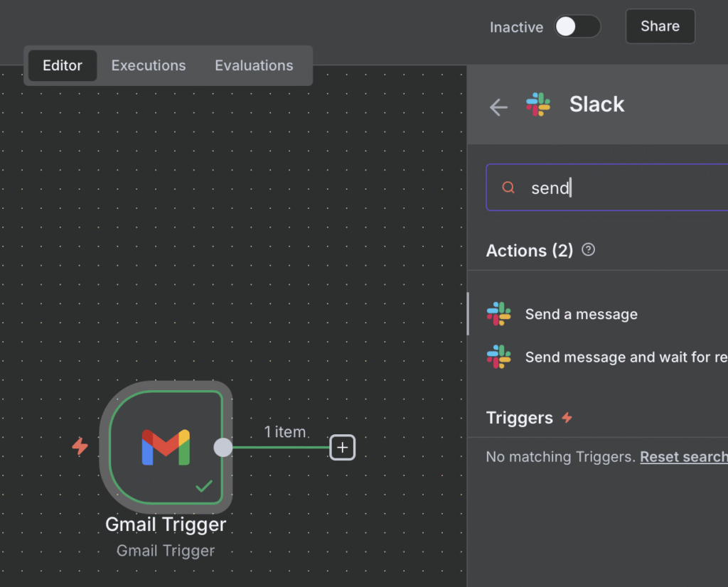Image resolution: width=728 pixels, height=587 pixels.
Task: Click the Gmail Trigger node subtitle
Action: (x=166, y=550)
